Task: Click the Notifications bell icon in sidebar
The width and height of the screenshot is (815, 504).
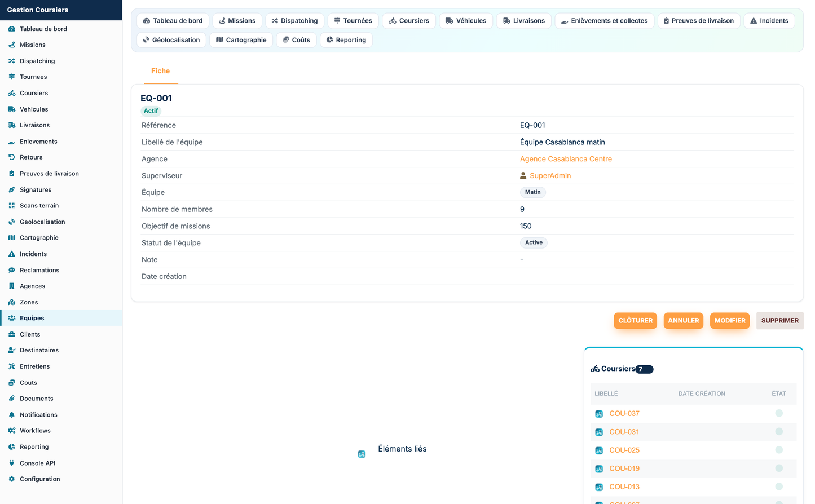Action: pos(11,415)
